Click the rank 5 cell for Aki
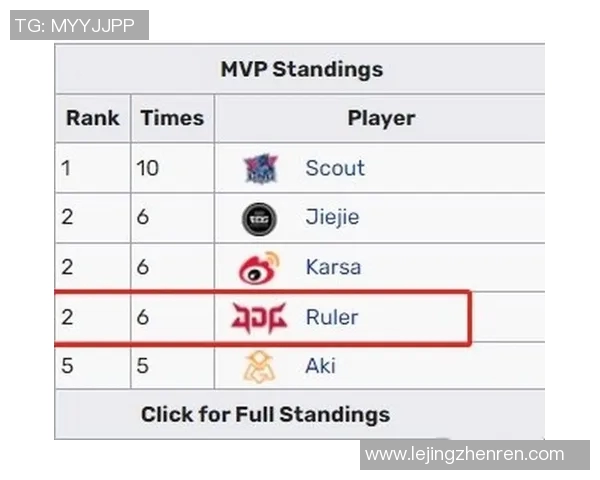The image size is (600, 480). click(67, 366)
